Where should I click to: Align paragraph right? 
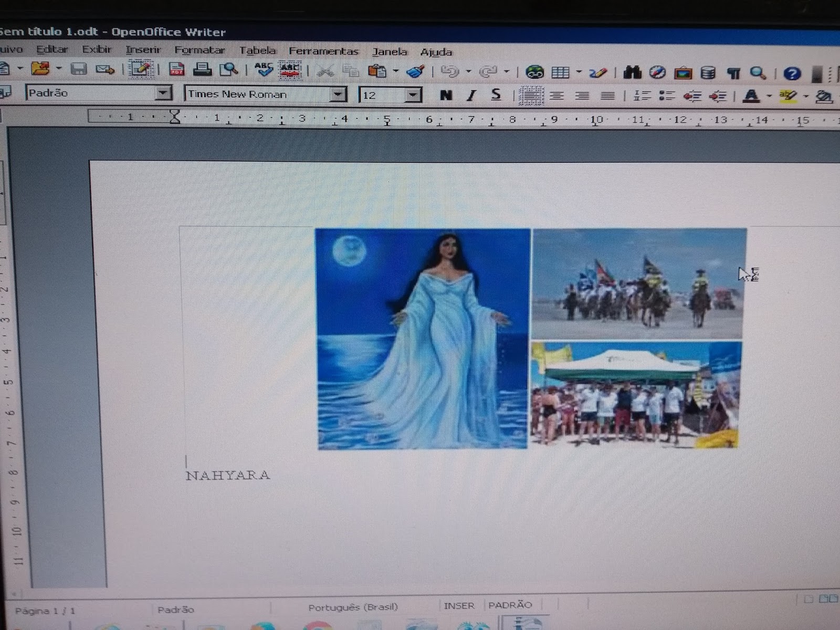tap(582, 96)
